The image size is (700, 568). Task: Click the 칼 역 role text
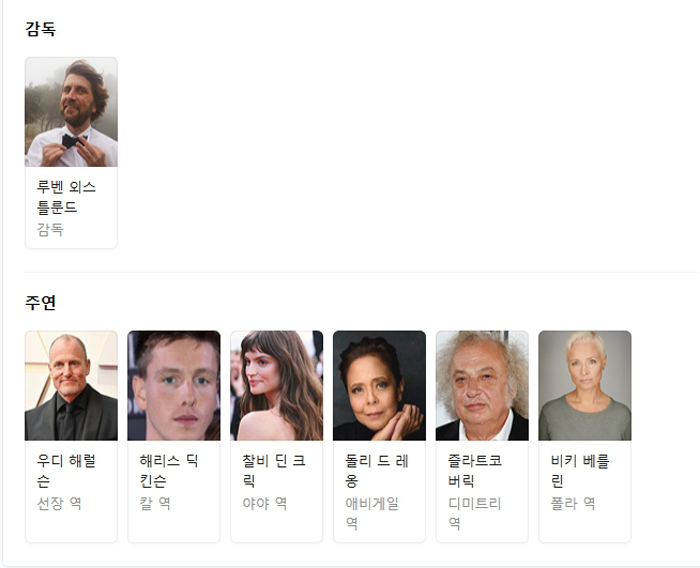(x=154, y=504)
